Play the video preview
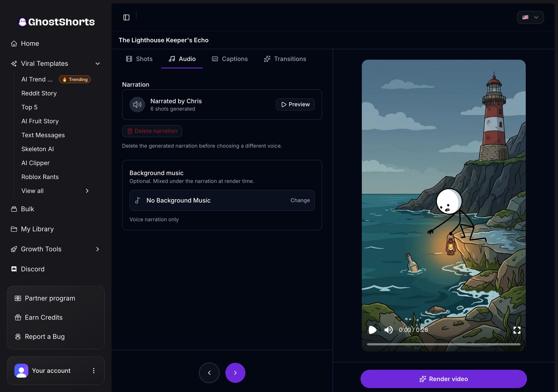 point(372,330)
